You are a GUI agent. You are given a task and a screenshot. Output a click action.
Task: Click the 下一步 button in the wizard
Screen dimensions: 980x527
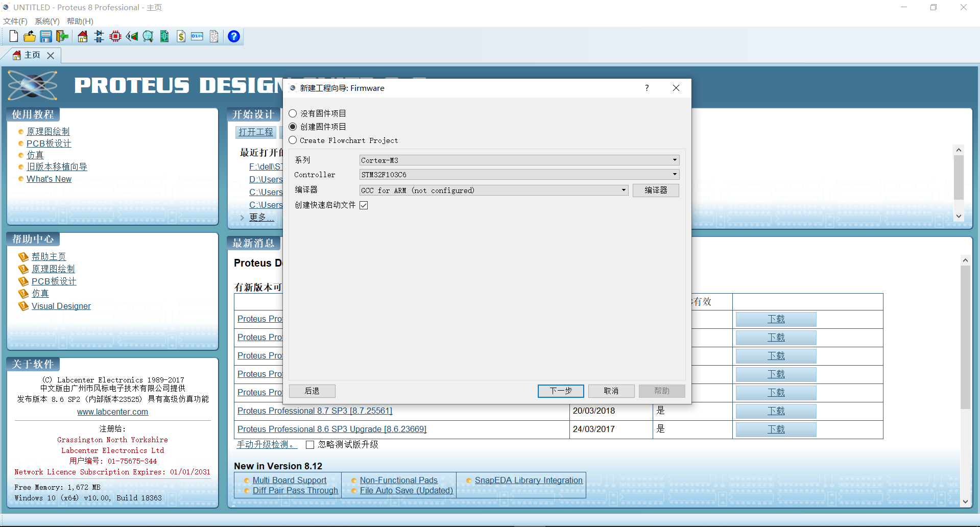click(560, 391)
